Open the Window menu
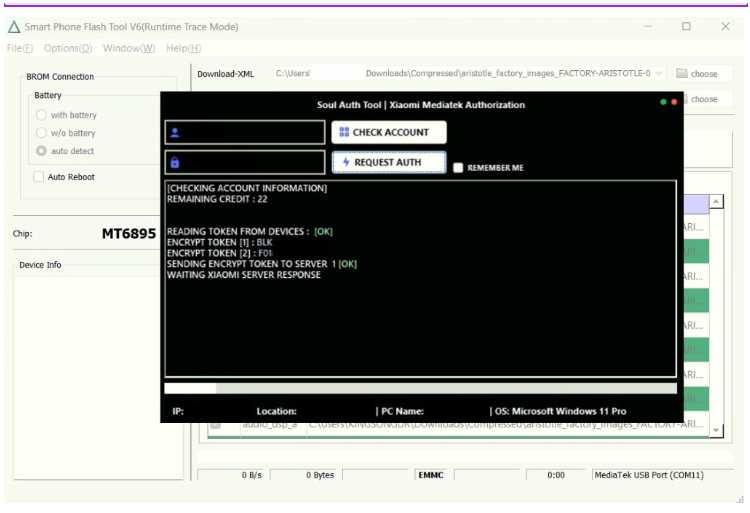This screenshot has height=513, width=750. point(129,48)
